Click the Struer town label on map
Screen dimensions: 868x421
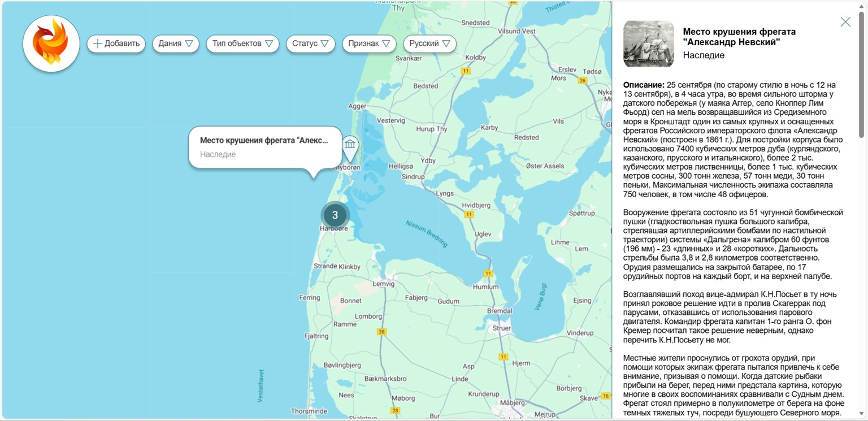point(501,328)
